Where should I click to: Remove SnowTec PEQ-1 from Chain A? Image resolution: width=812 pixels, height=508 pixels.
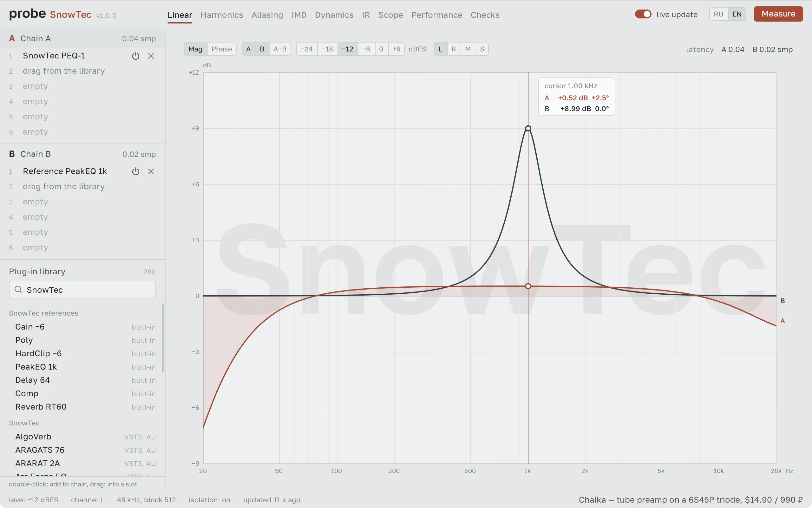(x=151, y=56)
